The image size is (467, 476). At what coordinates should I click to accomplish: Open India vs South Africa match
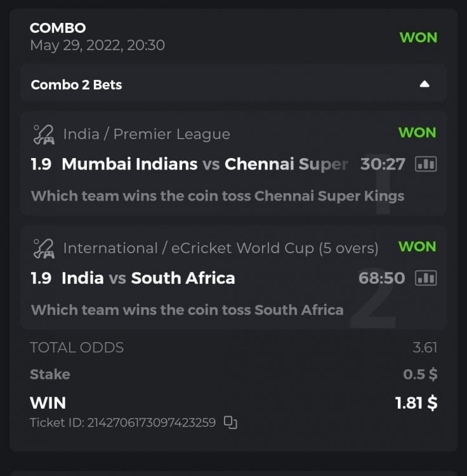pos(148,278)
